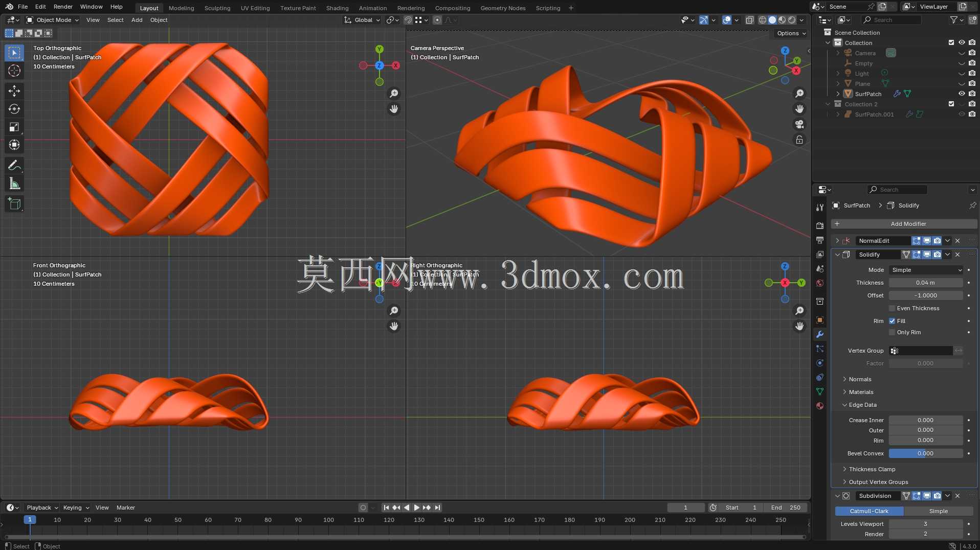
Task: Activate the Rotate tool
Action: 14,109
